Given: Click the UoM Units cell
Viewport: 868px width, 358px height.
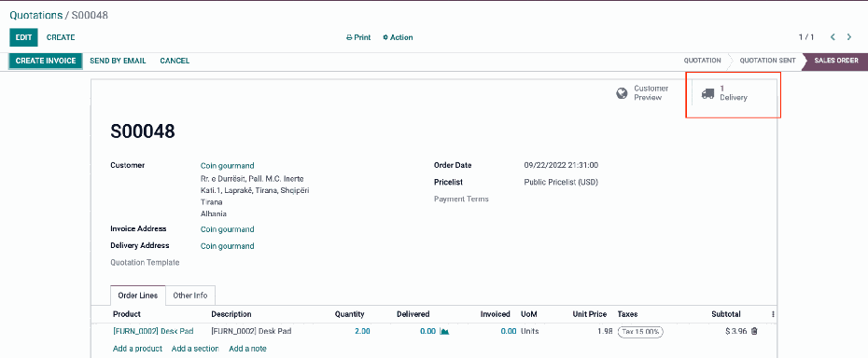Looking at the screenshot, I should click(530, 332).
